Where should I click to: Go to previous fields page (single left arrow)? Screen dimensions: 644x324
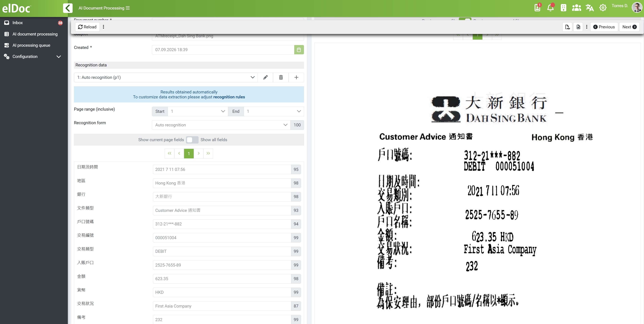coord(179,153)
